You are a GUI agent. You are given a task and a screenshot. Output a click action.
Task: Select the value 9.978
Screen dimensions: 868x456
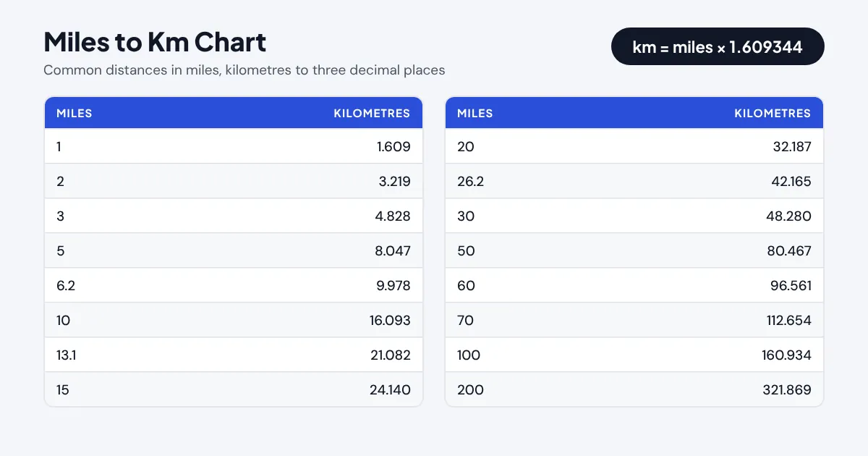click(393, 285)
